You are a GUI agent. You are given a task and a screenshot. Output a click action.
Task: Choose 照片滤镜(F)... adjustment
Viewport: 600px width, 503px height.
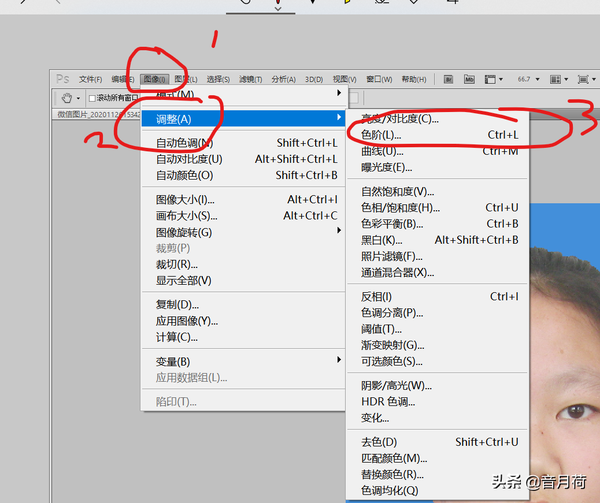(x=438, y=256)
